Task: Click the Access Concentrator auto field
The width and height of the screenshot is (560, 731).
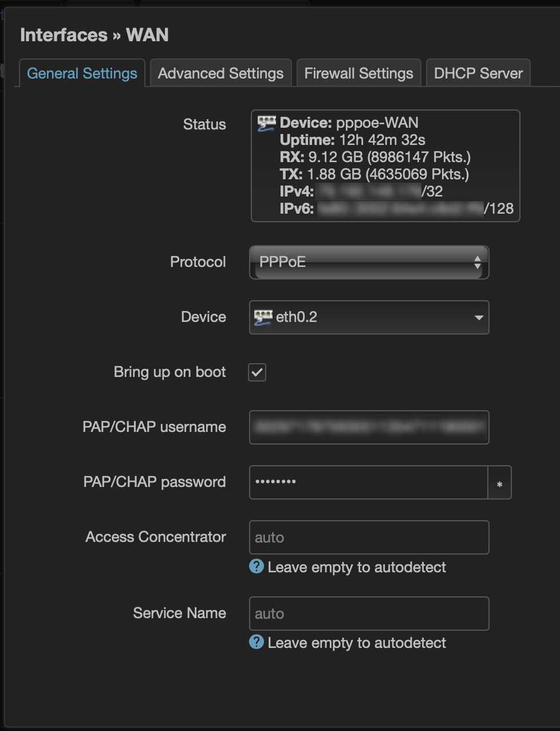Action: click(369, 537)
